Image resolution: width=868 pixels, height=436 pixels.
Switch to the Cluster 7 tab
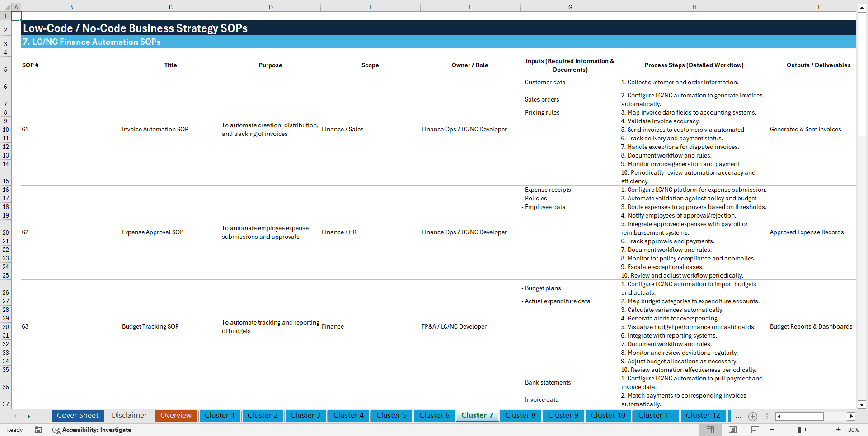pyautogui.click(x=477, y=416)
